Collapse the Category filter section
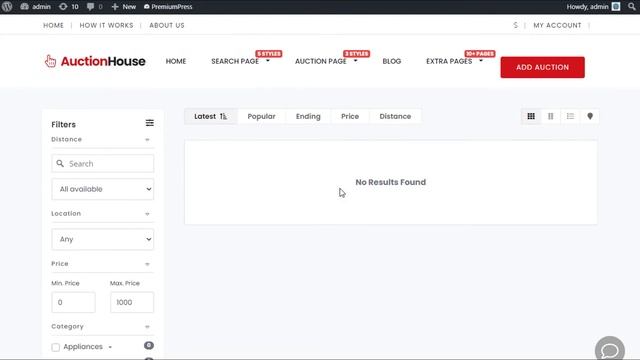640x360 pixels. click(147, 327)
